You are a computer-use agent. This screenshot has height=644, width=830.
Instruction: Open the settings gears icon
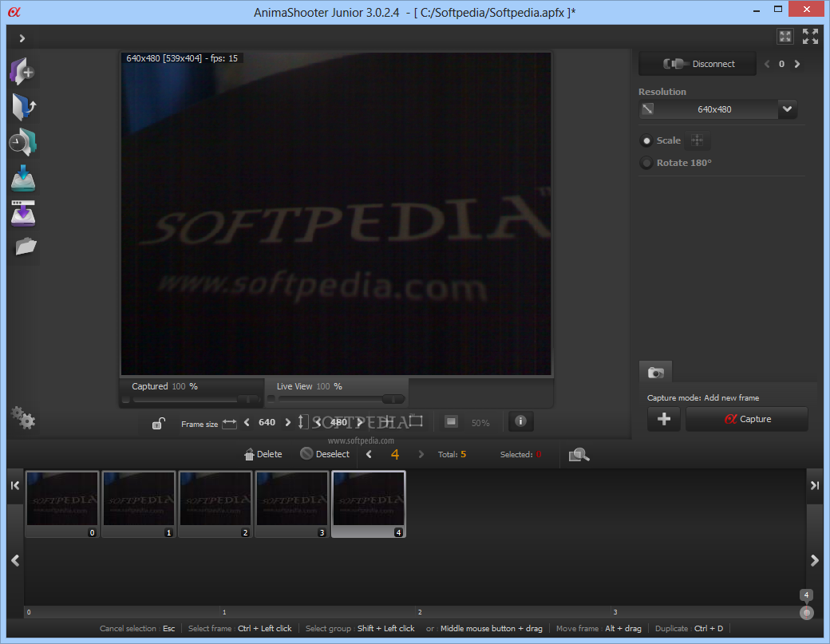click(23, 417)
